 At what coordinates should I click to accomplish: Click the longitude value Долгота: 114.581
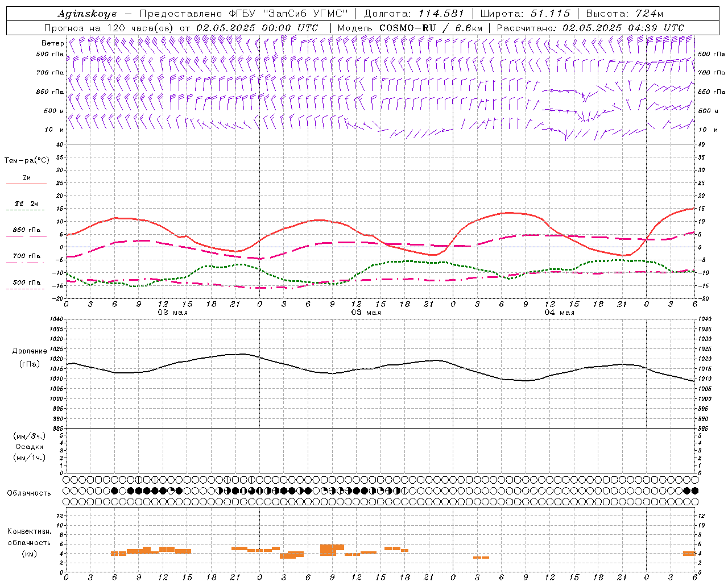click(x=413, y=14)
